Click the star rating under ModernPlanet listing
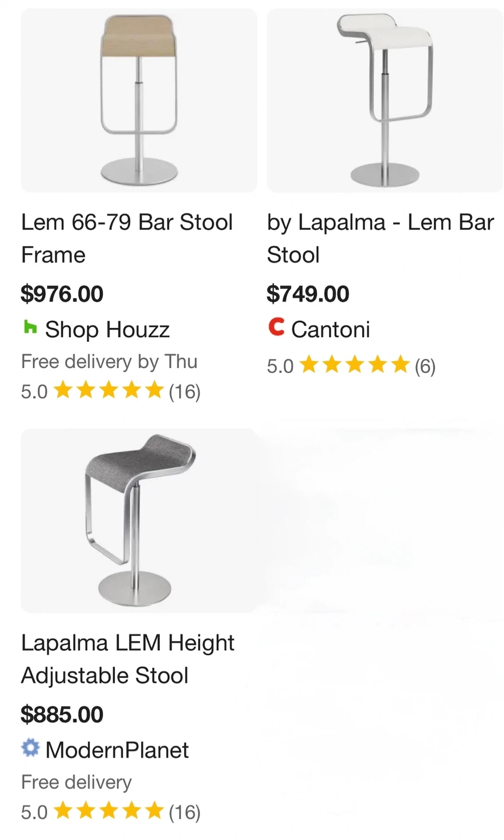This screenshot has width=504, height=840. (108, 811)
